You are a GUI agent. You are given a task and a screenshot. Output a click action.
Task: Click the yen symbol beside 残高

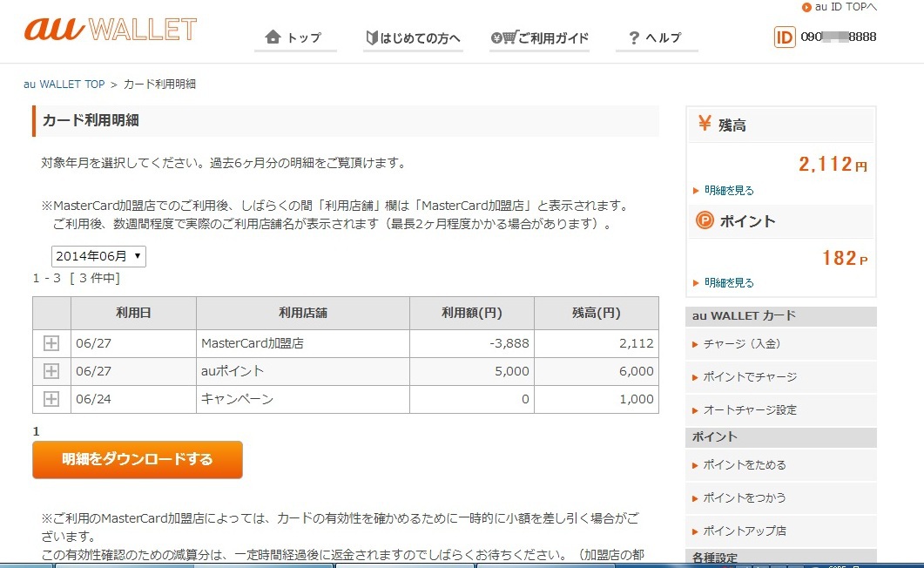(705, 123)
